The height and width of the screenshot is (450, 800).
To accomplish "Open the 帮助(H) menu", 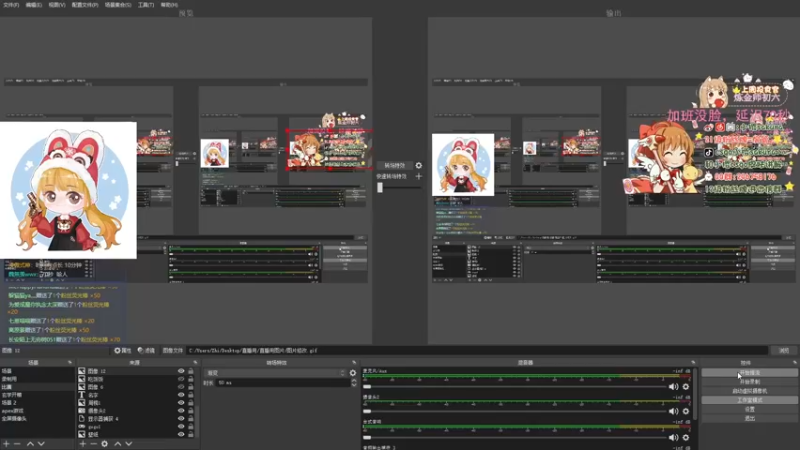I will coord(169,5).
